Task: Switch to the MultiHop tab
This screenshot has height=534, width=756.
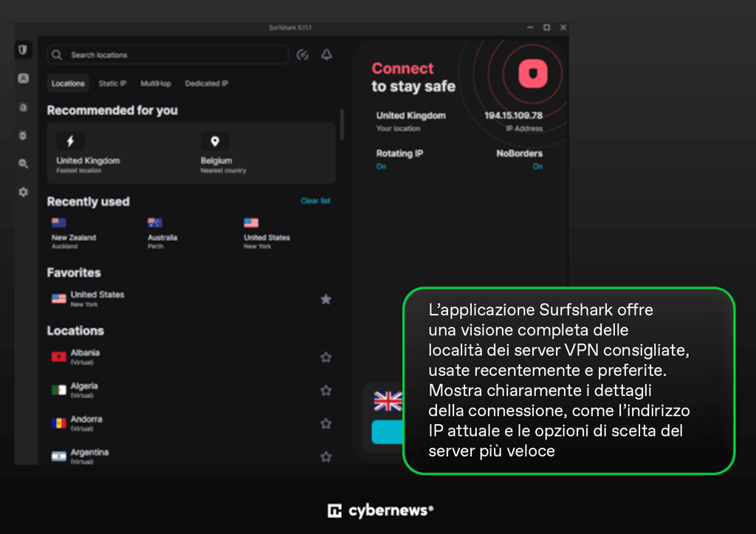Action: [x=156, y=83]
